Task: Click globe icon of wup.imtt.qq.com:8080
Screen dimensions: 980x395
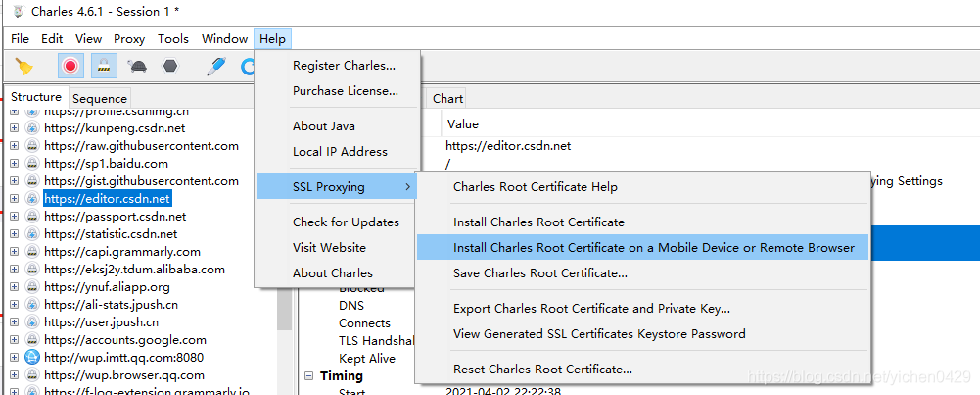Action: pyautogui.click(x=31, y=358)
